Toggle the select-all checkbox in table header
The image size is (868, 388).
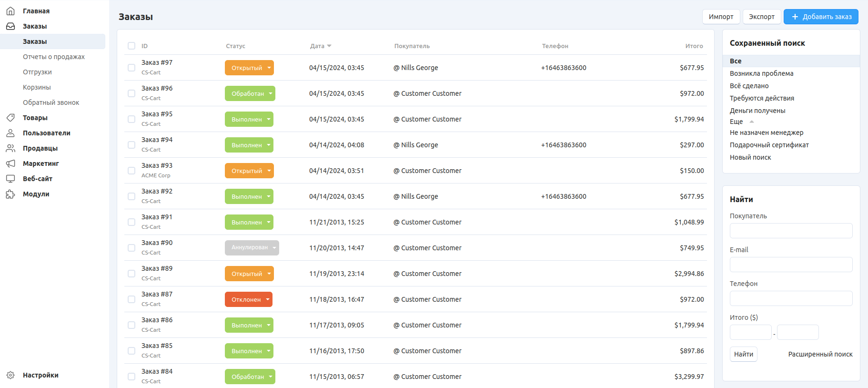pyautogui.click(x=131, y=46)
